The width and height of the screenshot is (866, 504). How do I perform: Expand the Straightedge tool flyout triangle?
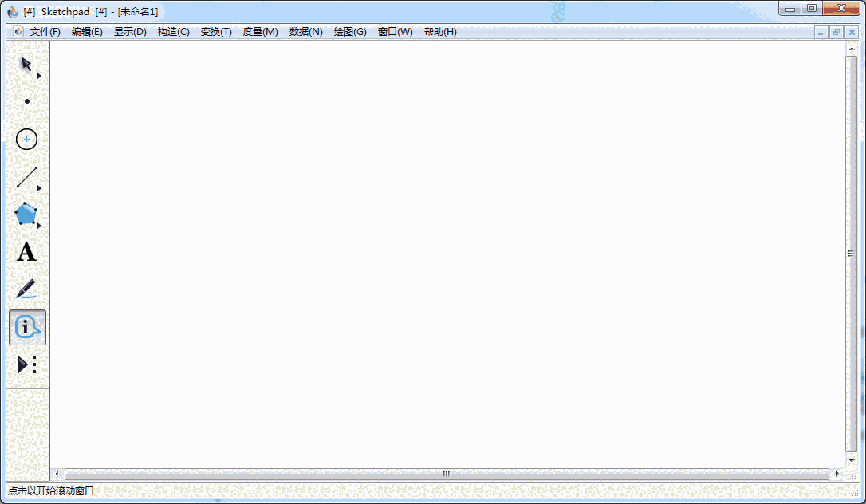pos(39,188)
